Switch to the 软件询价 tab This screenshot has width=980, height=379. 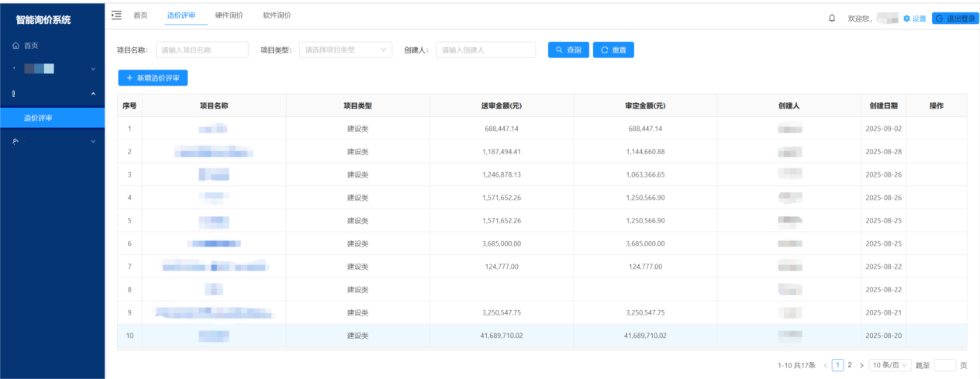[277, 16]
